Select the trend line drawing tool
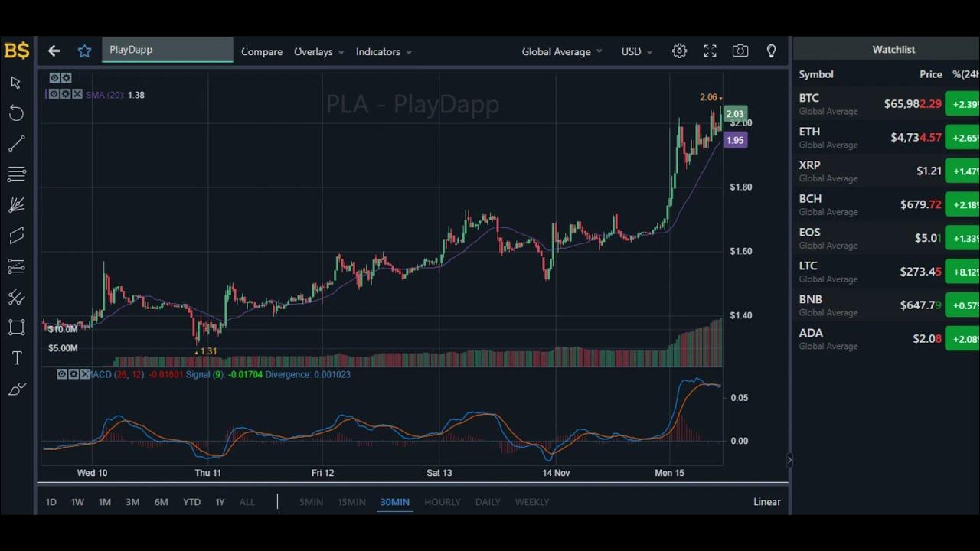The height and width of the screenshot is (551, 980). tap(16, 144)
